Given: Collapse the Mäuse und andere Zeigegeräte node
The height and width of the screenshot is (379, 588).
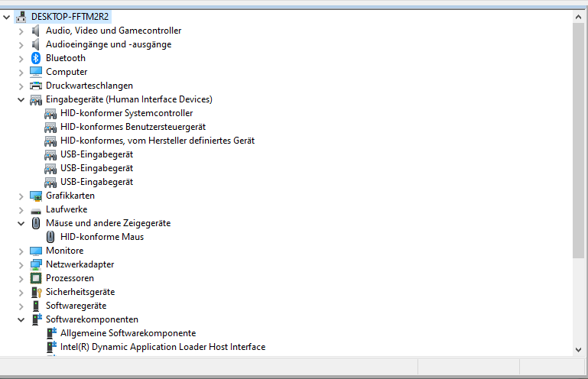Looking at the screenshot, I should point(21,223).
